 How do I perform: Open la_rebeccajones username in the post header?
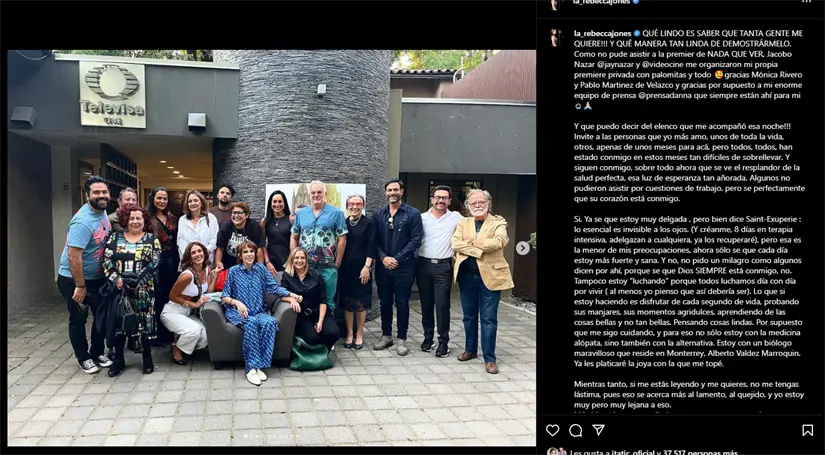[602, 2]
